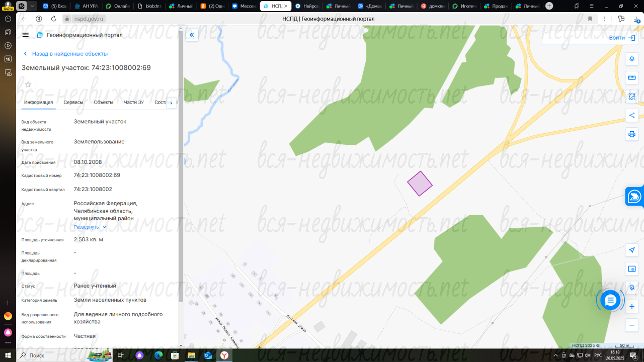
Task: Open the map layers panel
Action: (632, 59)
